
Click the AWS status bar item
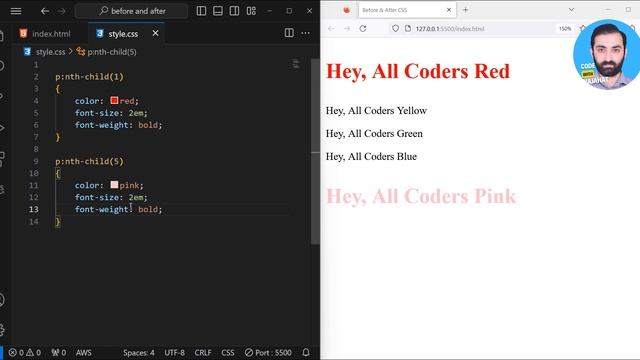pos(84,353)
